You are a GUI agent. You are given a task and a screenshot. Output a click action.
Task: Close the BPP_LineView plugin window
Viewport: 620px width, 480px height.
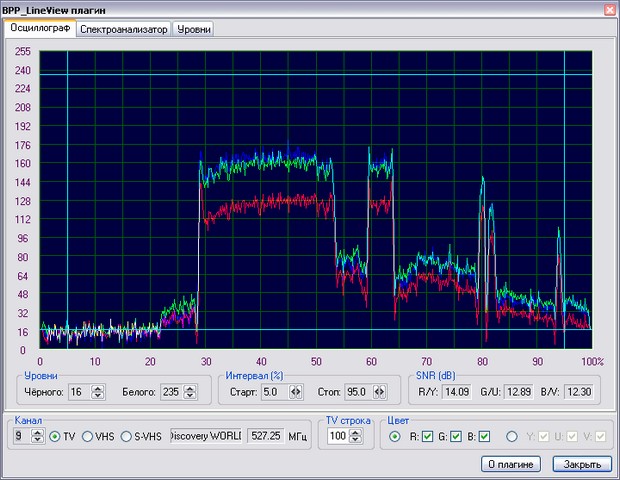coord(610,10)
